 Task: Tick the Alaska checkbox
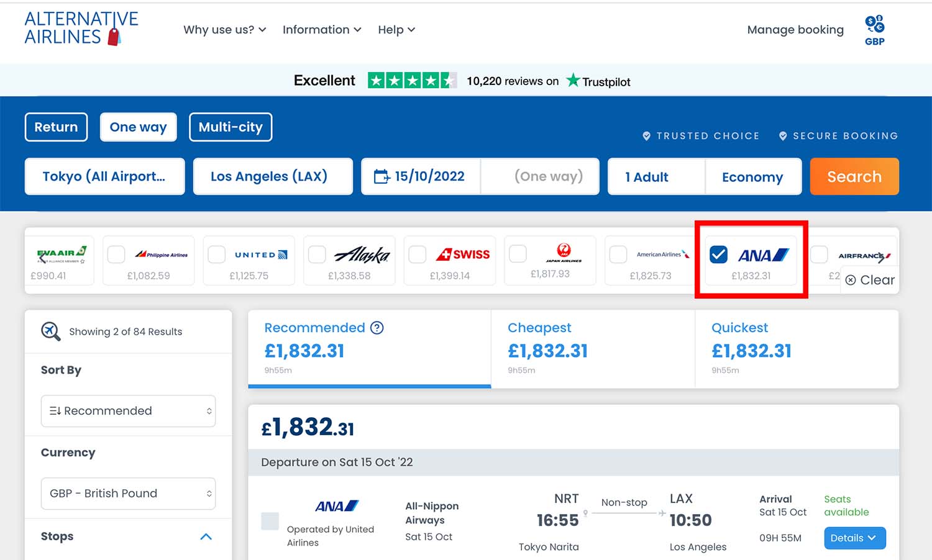317,254
